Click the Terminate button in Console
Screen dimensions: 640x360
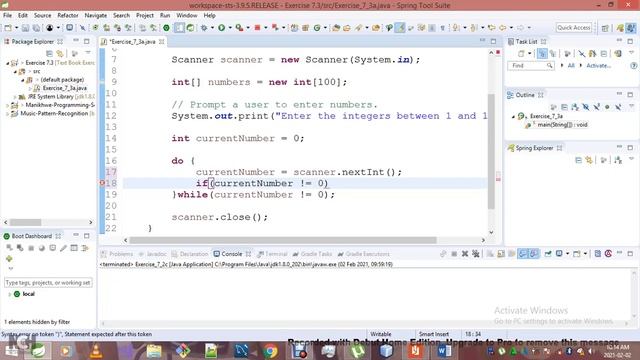point(454,254)
